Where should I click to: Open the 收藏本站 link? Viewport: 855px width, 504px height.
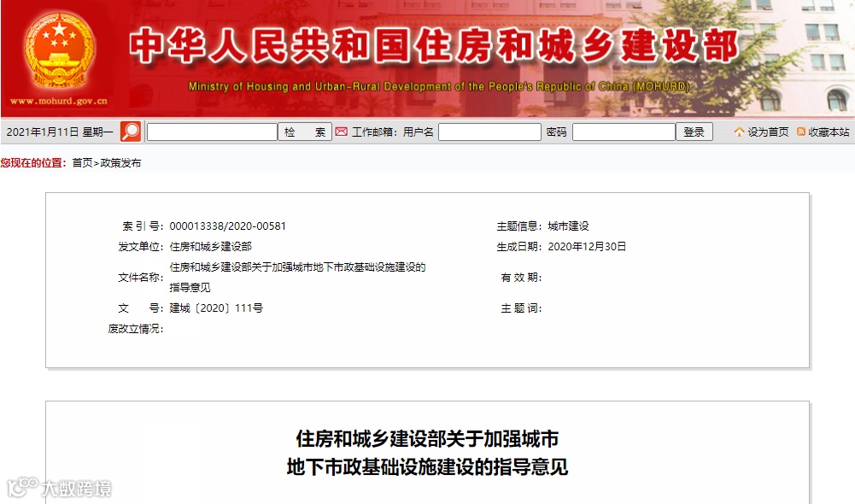click(x=829, y=132)
